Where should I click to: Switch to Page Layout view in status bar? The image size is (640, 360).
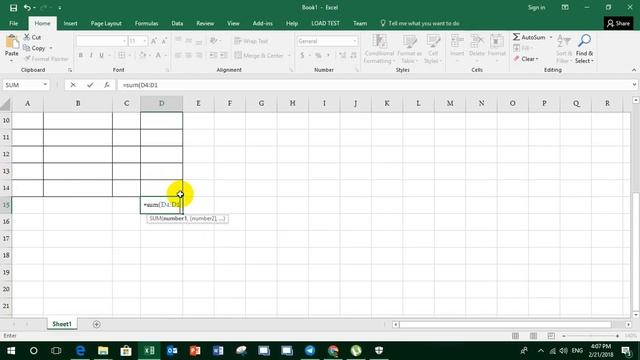[533, 336]
